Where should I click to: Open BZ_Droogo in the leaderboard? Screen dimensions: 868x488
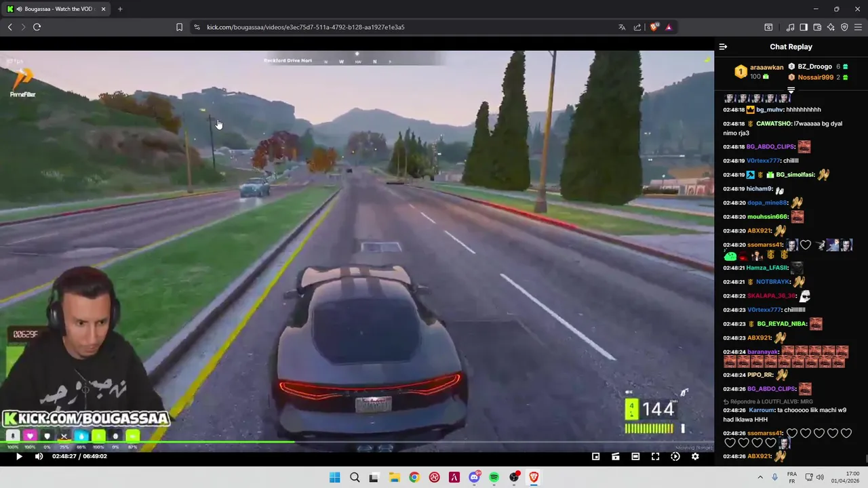pos(814,66)
